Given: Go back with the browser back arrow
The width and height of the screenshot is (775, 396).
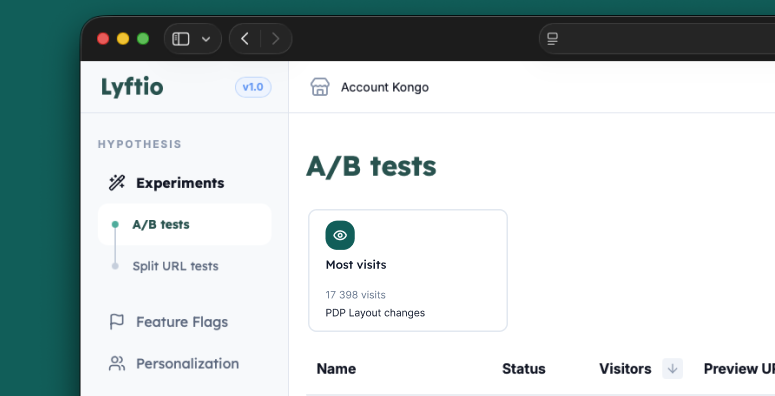Looking at the screenshot, I should click(x=245, y=39).
